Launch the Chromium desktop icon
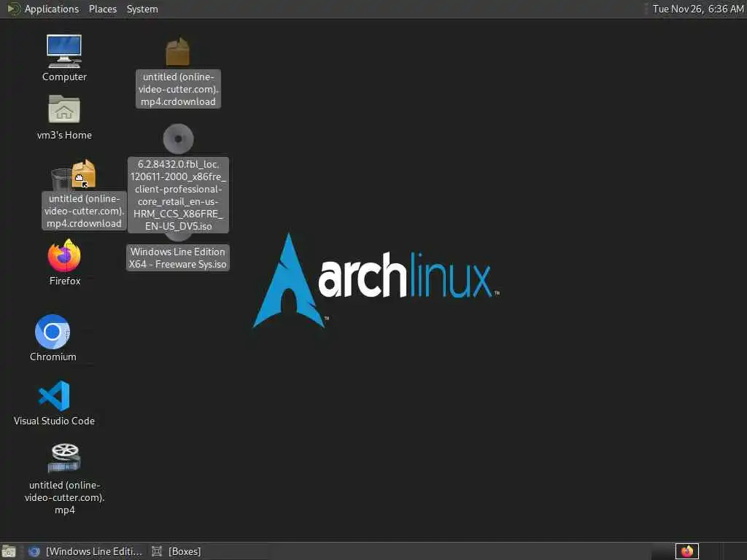The width and height of the screenshot is (747, 560). (53, 332)
